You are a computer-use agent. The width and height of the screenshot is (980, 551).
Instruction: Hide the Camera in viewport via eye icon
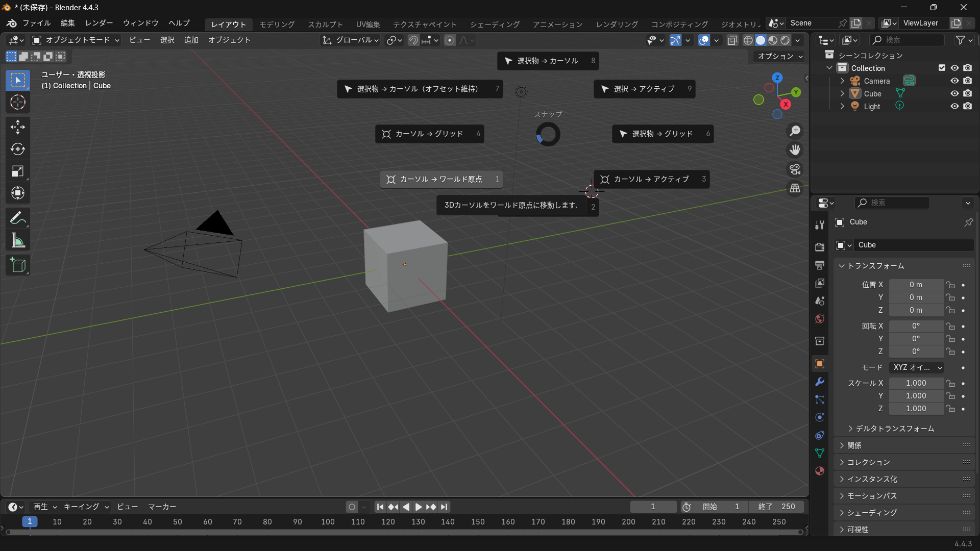point(954,81)
